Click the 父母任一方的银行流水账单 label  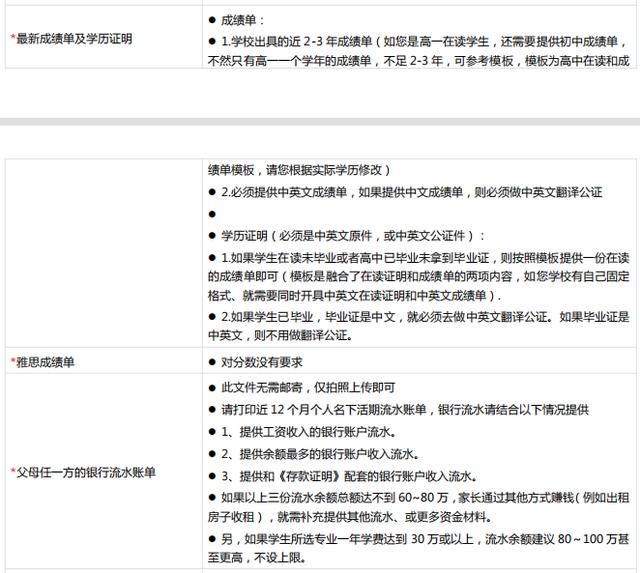83,472
